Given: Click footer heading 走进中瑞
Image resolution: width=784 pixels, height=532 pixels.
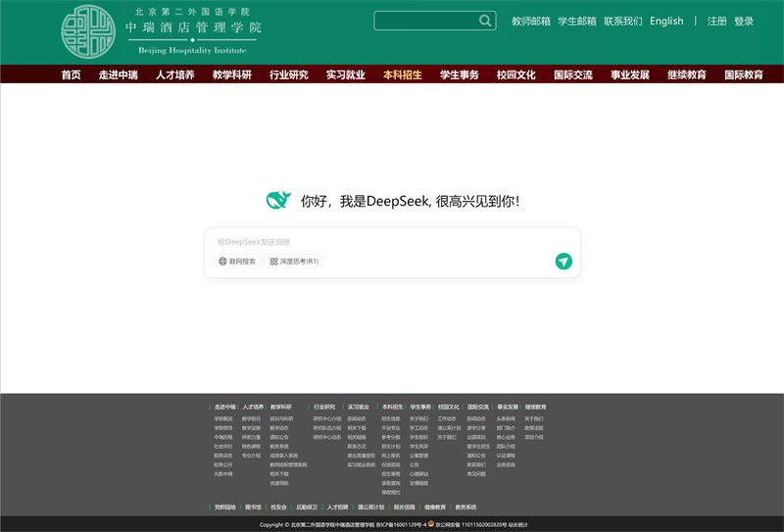Looking at the screenshot, I should click(x=224, y=407).
